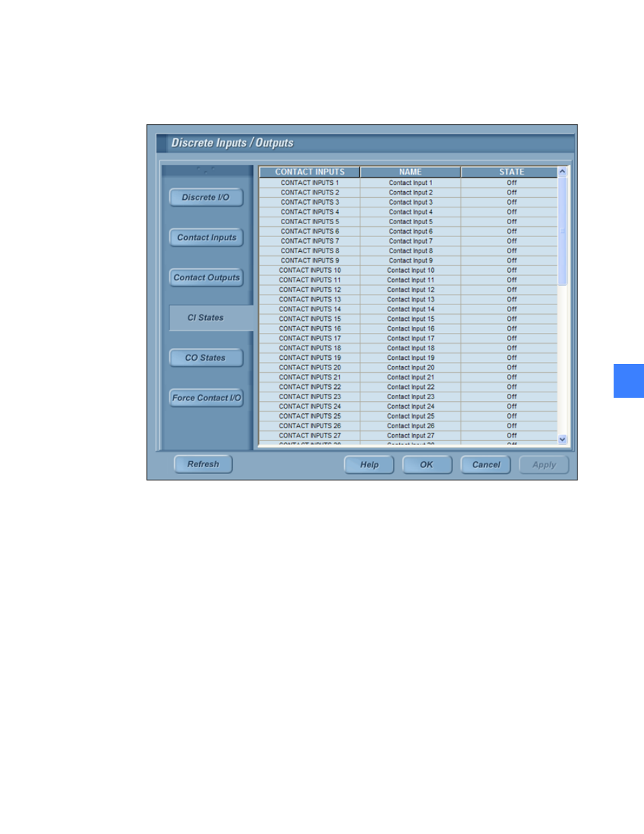Click the NAME column header
The image size is (644, 834).
click(410, 172)
